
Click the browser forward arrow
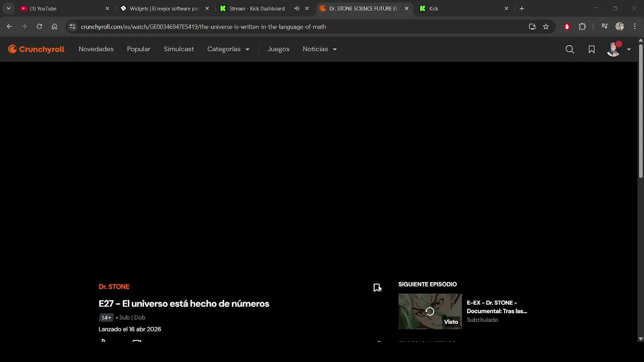tap(24, 27)
